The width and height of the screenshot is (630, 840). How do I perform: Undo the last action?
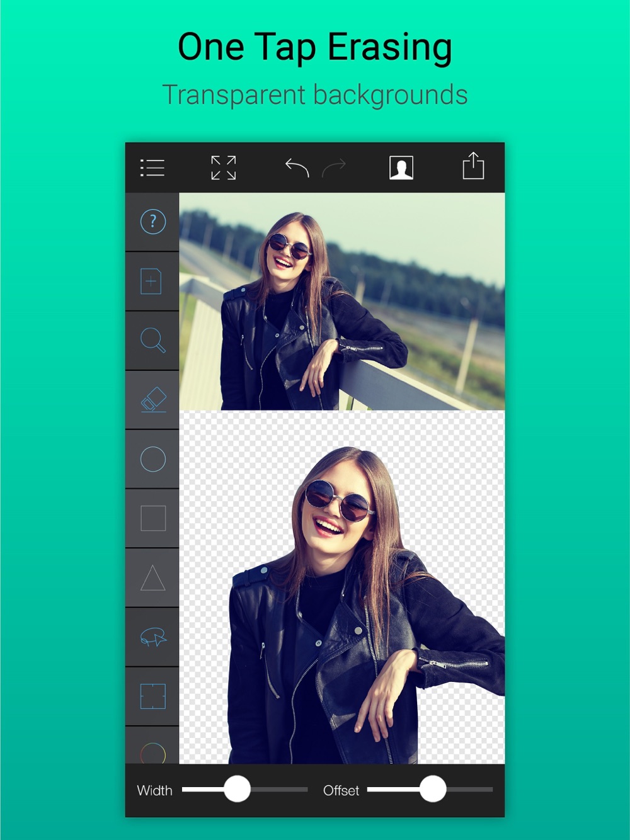297,167
